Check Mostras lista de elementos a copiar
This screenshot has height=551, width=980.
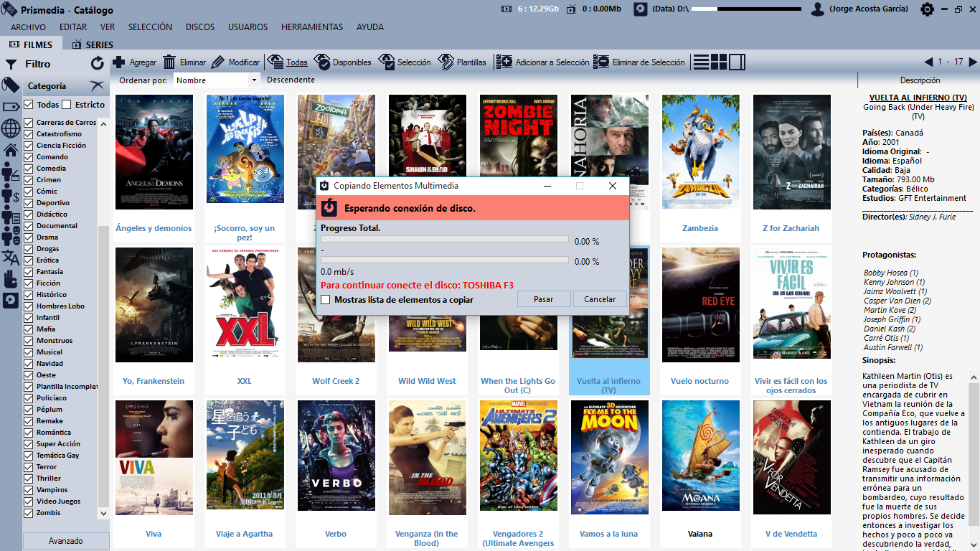coord(326,300)
